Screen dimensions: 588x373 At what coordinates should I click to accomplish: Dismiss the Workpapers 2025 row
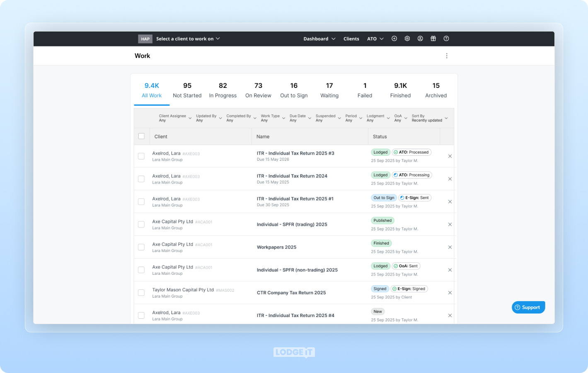[x=450, y=247]
